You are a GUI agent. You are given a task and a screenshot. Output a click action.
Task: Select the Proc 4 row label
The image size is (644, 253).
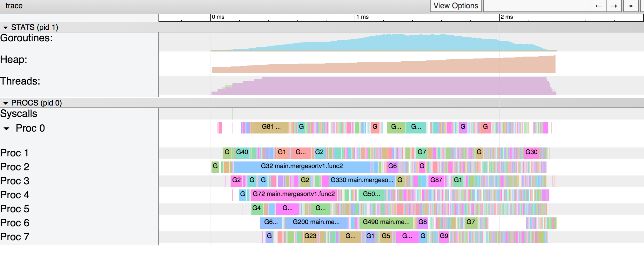15,195
